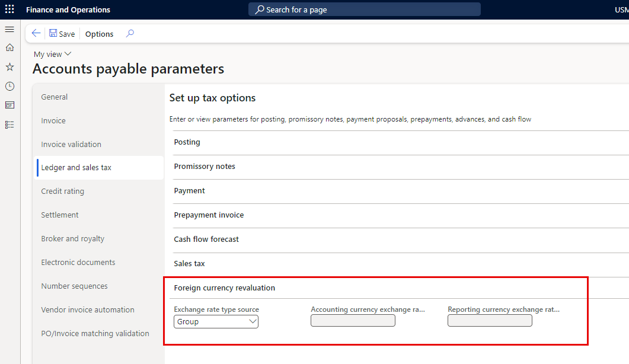Expand the Cash flow forecast section

pyautogui.click(x=206, y=240)
